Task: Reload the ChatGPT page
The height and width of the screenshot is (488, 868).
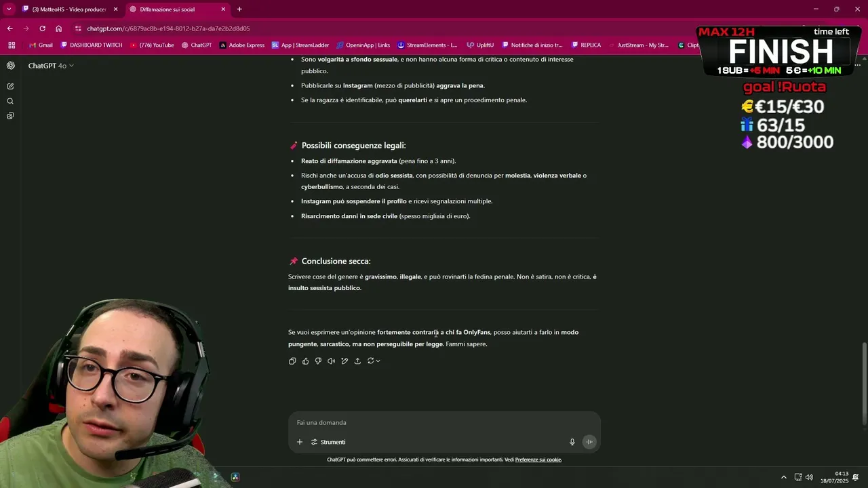Action: (x=42, y=28)
